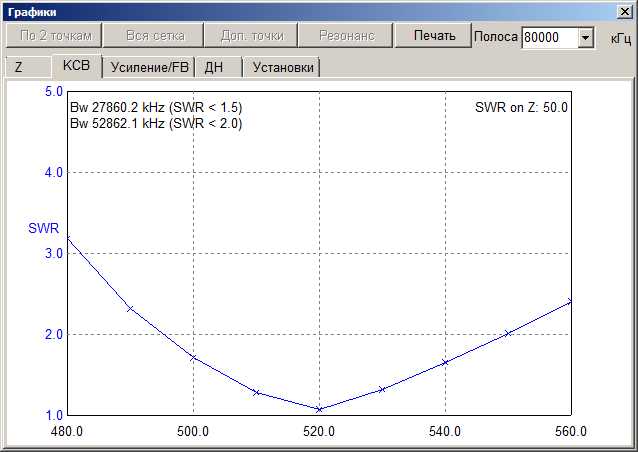This screenshot has width=638, height=452.
Task: Click the first data point at 480.0
Action: coord(67,239)
